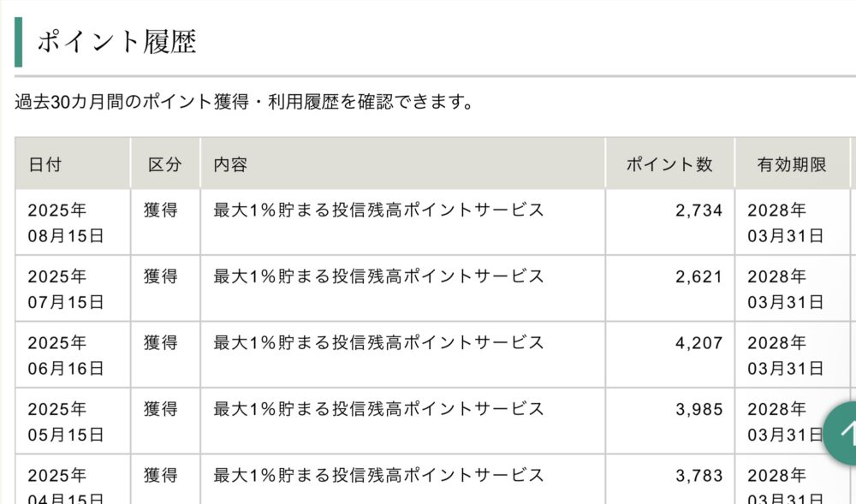This screenshot has width=856, height=504.
Task: Click the expiry date in the 07月15日 row
Action: coord(785,289)
